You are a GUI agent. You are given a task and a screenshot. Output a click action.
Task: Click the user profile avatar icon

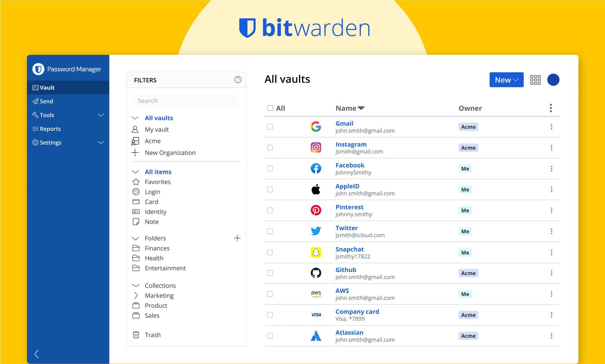pyautogui.click(x=554, y=80)
